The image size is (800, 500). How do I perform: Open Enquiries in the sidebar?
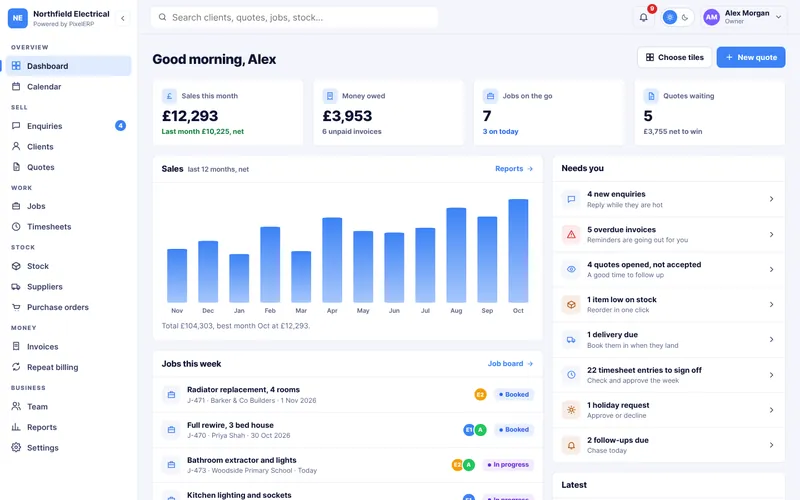point(69,126)
